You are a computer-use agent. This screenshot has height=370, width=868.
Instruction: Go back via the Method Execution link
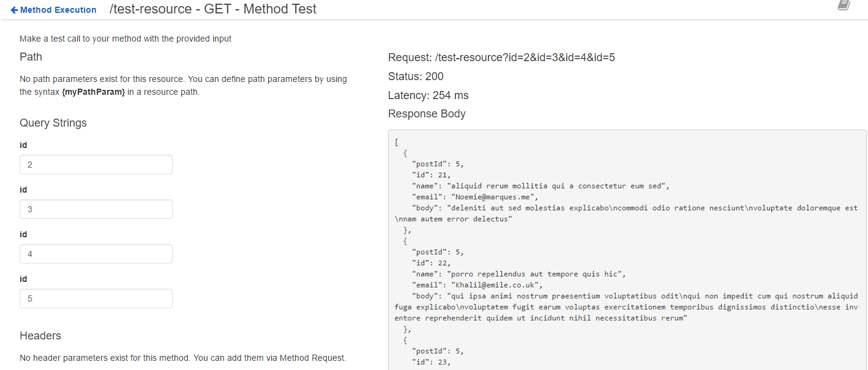tap(58, 10)
